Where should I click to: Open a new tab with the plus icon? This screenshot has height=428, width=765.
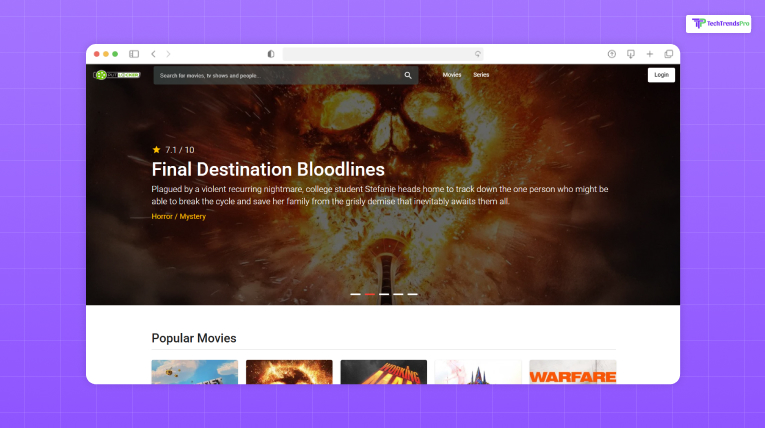649,54
